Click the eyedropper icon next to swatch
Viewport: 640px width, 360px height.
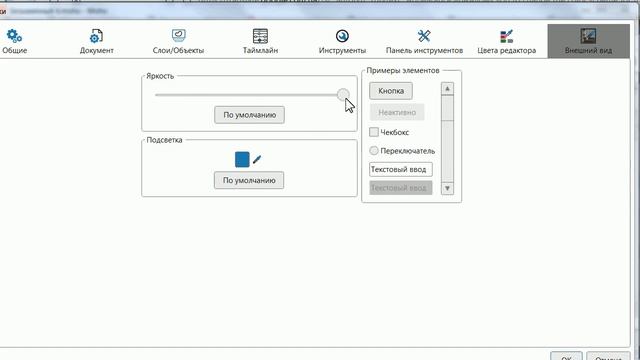(257, 160)
